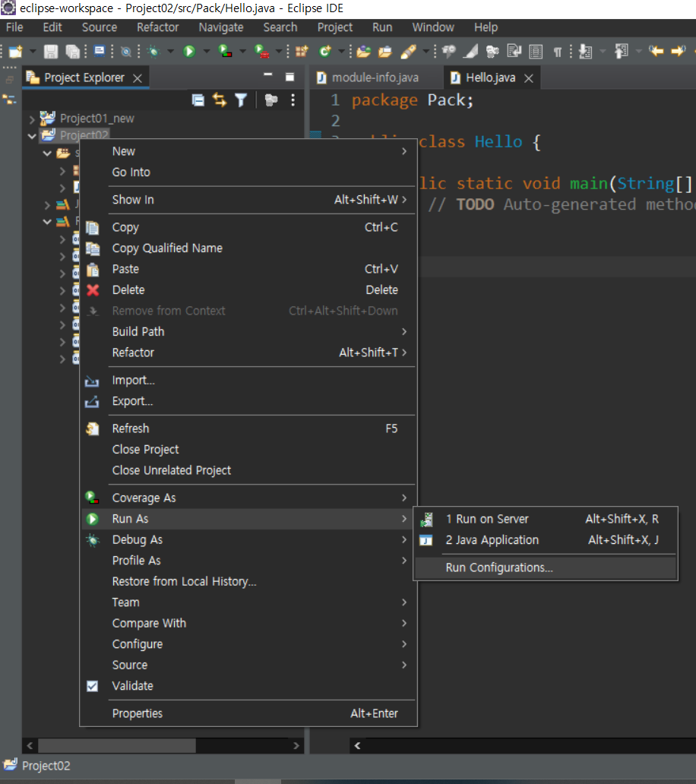Open the Compare With submenu

pyautogui.click(x=248, y=624)
